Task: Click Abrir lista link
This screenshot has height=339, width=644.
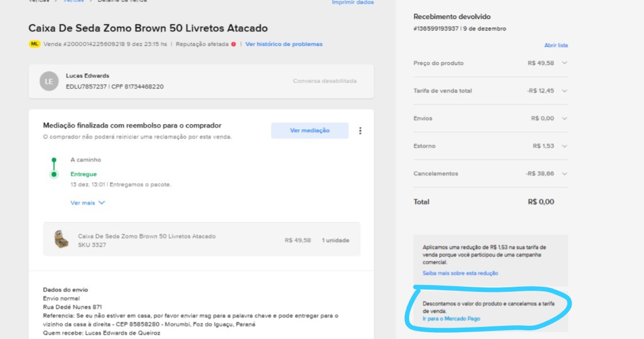Action: coord(556,45)
